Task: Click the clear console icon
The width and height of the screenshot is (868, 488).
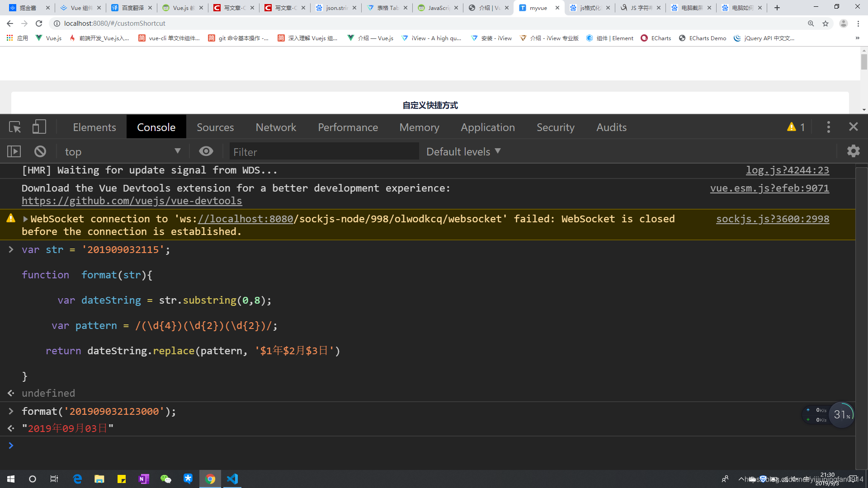Action: (40, 151)
